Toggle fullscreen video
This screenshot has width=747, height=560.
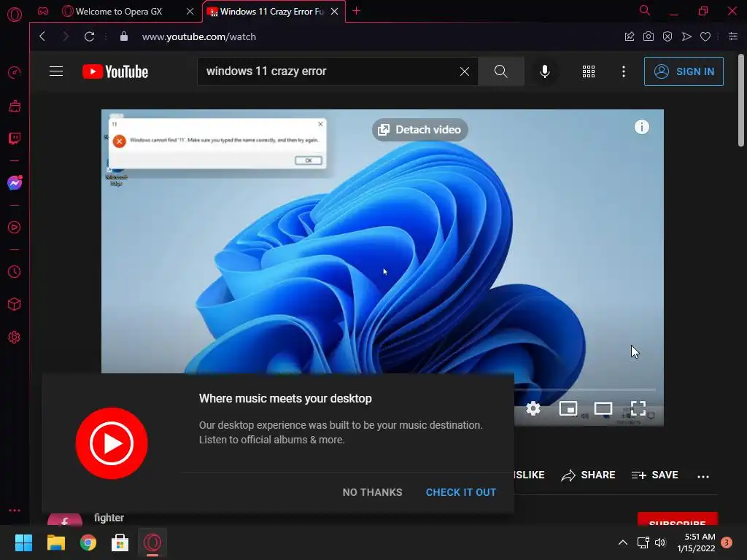(638, 408)
